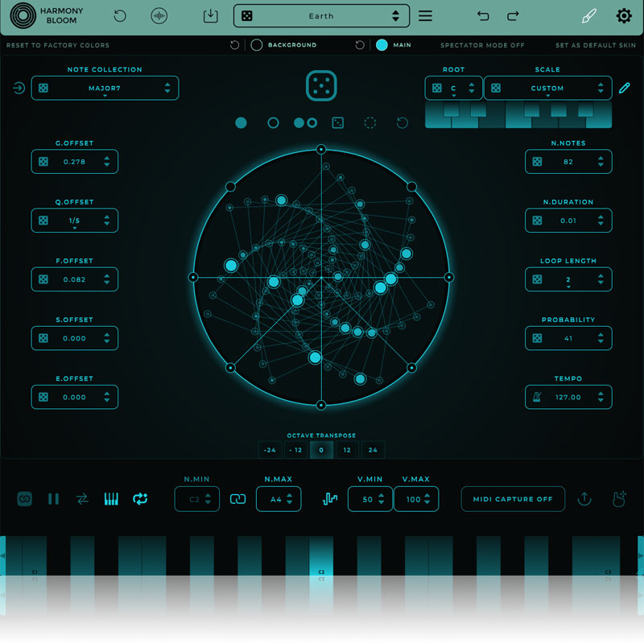Click the metronome icon beside tempo
Image resolution: width=644 pixels, height=644 pixels.
click(537, 397)
